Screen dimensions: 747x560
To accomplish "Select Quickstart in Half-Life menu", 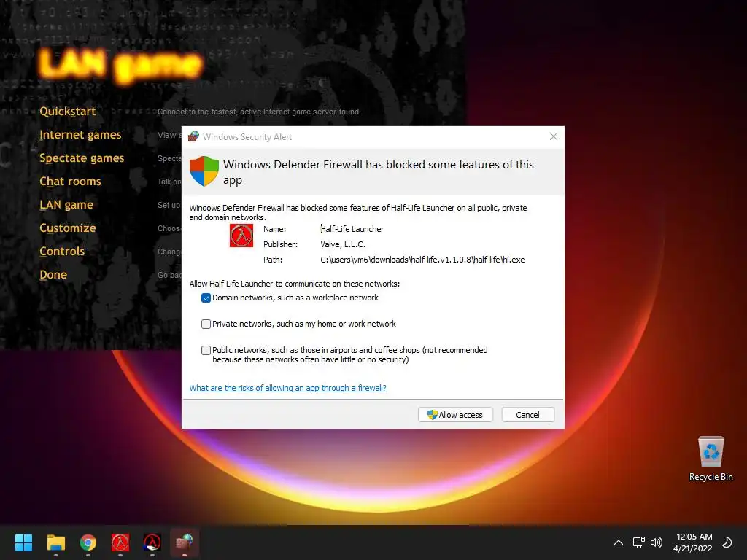I will point(68,112).
